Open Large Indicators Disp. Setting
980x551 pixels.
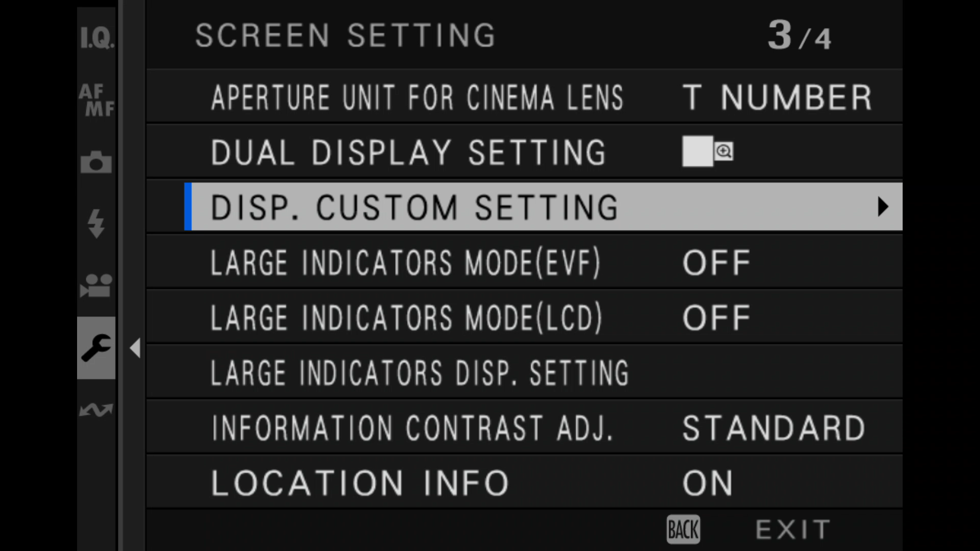pyautogui.click(x=525, y=372)
